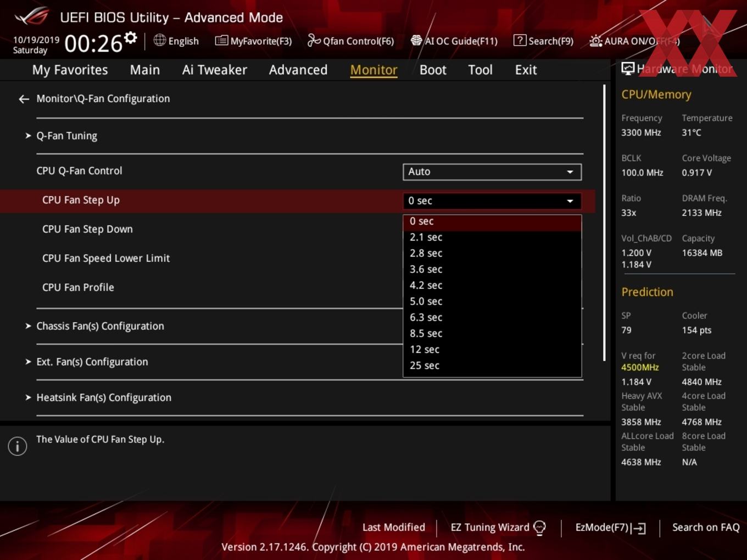The width and height of the screenshot is (747, 560).
Task: Select 6.3 sec option
Action: [x=492, y=317]
